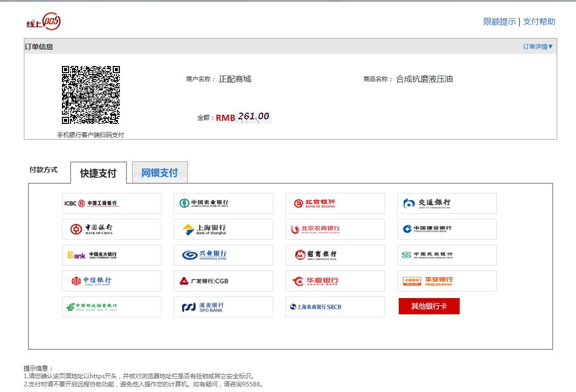Image resolution: width=576 pixels, height=392 pixels.
Task: Choose 中信银行 China CITIC Bank
Action: pyautogui.click(x=112, y=281)
